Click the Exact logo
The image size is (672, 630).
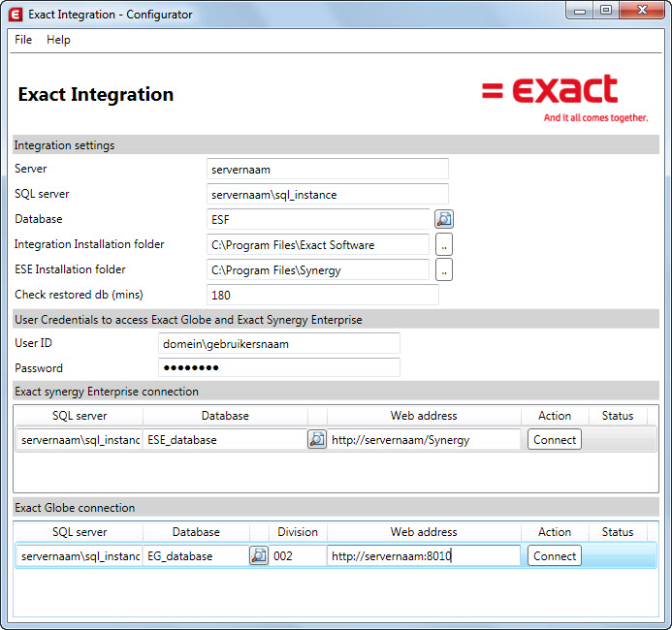pos(565,98)
